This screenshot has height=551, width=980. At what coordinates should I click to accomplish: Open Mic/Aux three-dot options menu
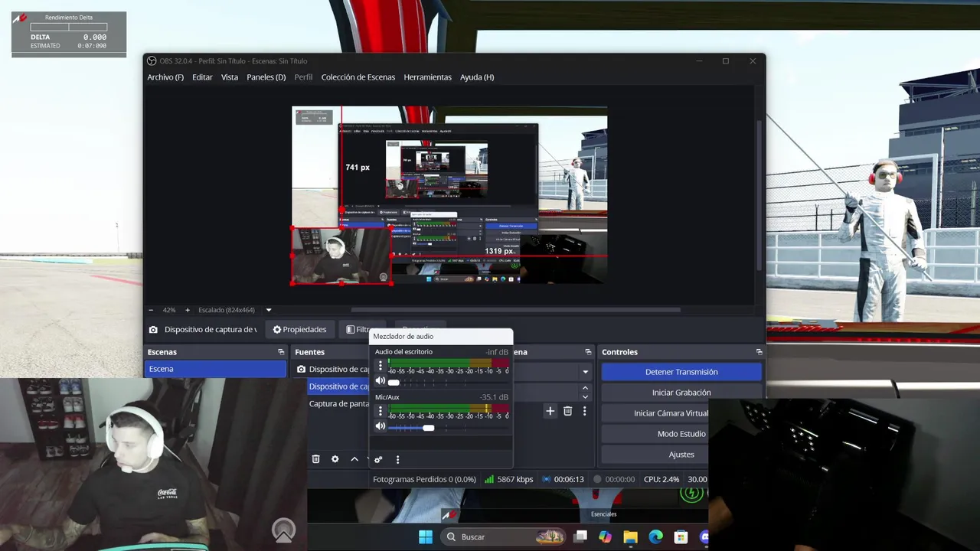tap(381, 411)
